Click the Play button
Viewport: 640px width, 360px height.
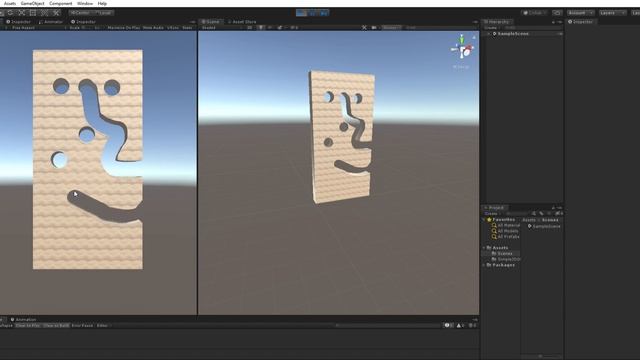pyautogui.click(x=302, y=13)
